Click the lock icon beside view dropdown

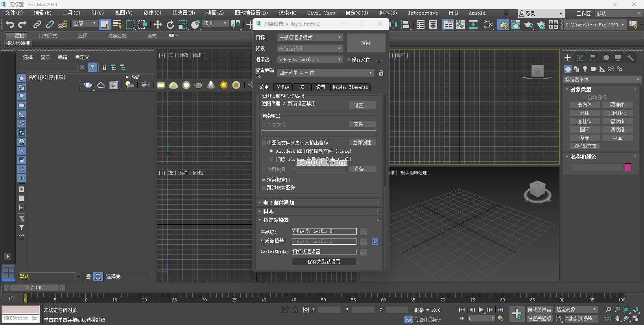(x=381, y=73)
